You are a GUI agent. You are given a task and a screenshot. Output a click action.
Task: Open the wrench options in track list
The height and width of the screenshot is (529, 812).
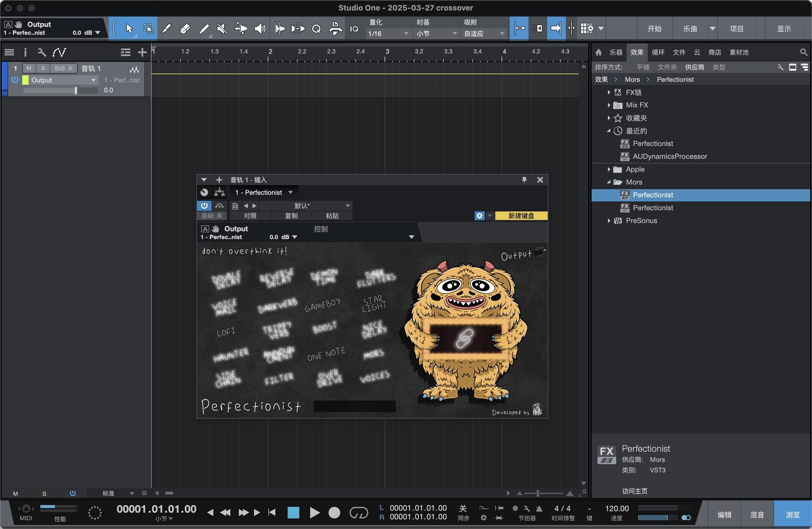(x=41, y=52)
